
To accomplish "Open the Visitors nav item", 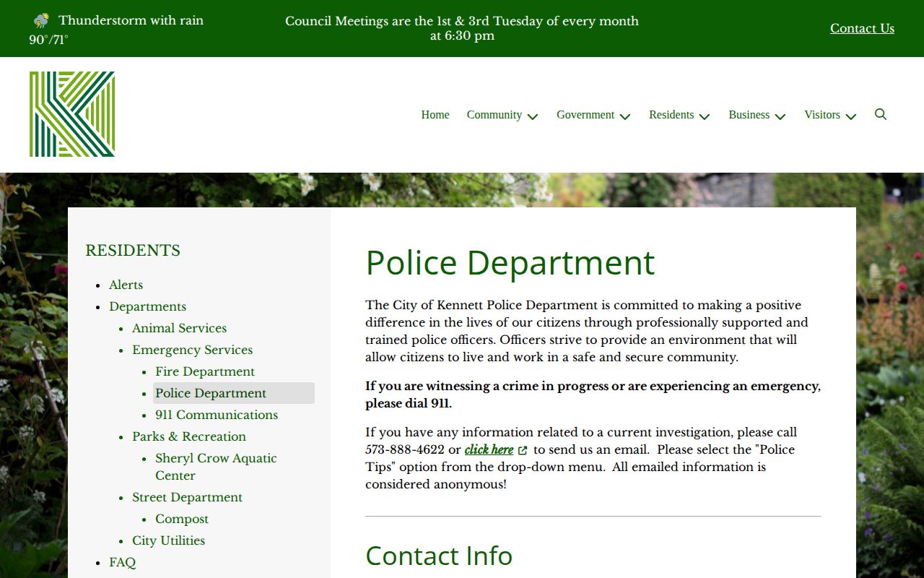I will coord(822,115).
